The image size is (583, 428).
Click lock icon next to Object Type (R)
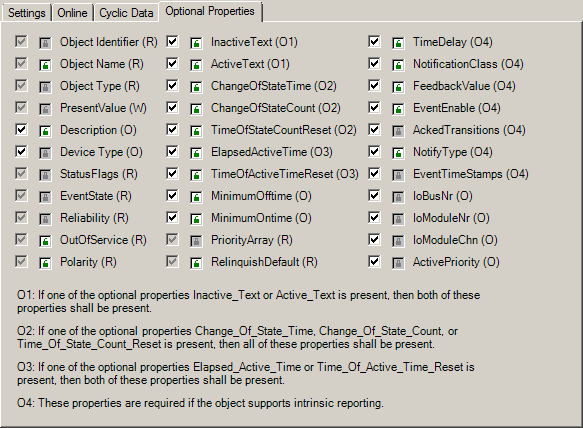[x=45, y=87]
